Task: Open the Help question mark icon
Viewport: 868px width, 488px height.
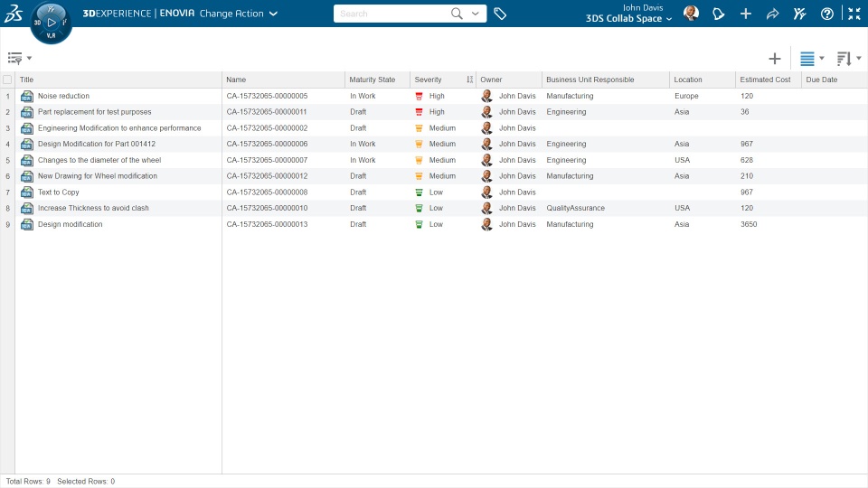Action: point(827,14)
